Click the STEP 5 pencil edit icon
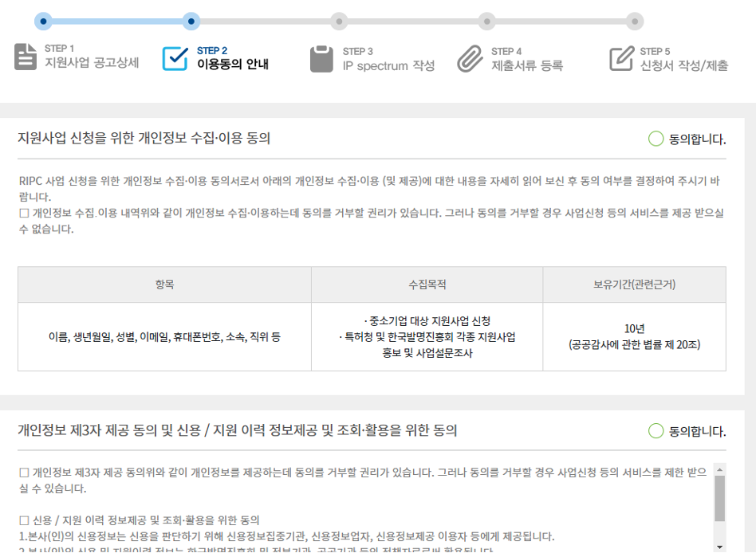 [621, 58]
